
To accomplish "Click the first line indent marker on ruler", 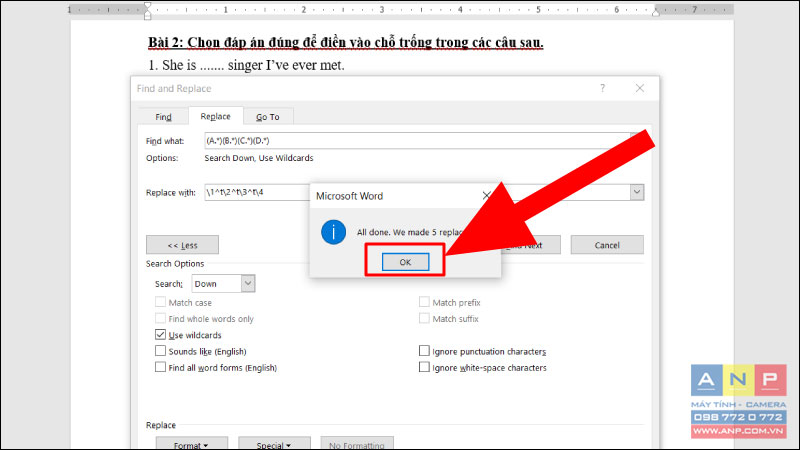I will point(147,6).
